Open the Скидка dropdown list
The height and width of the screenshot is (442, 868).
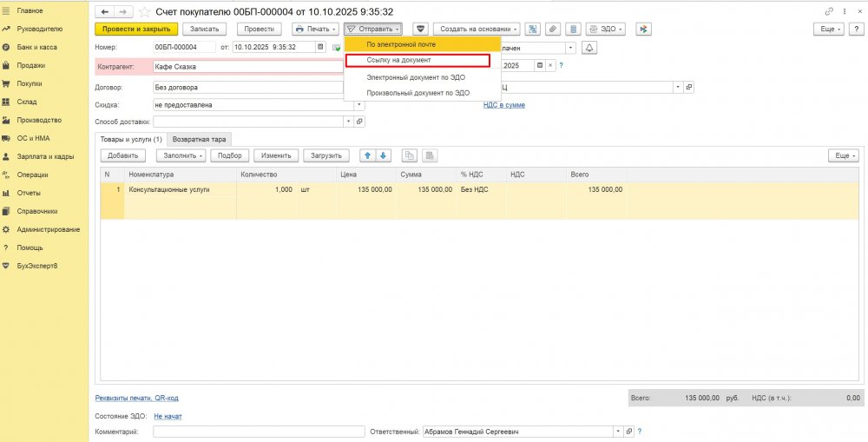348,105
